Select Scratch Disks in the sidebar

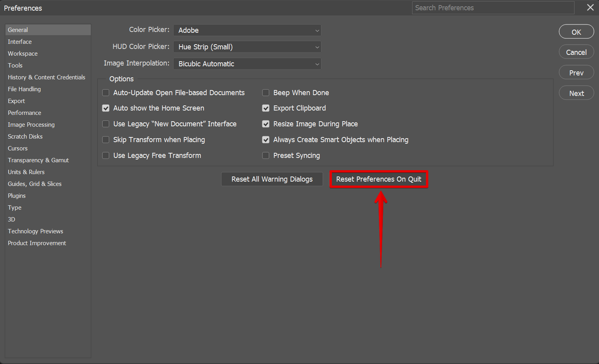coord(25,137)
